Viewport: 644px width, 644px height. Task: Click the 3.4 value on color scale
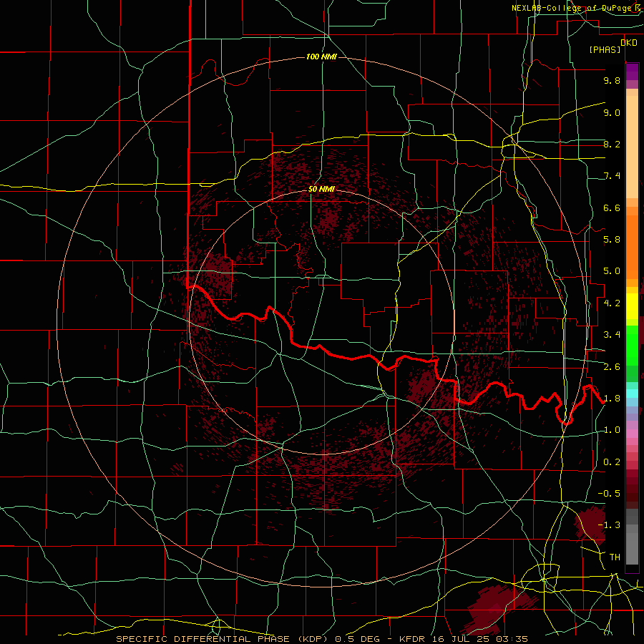point(612,335)
